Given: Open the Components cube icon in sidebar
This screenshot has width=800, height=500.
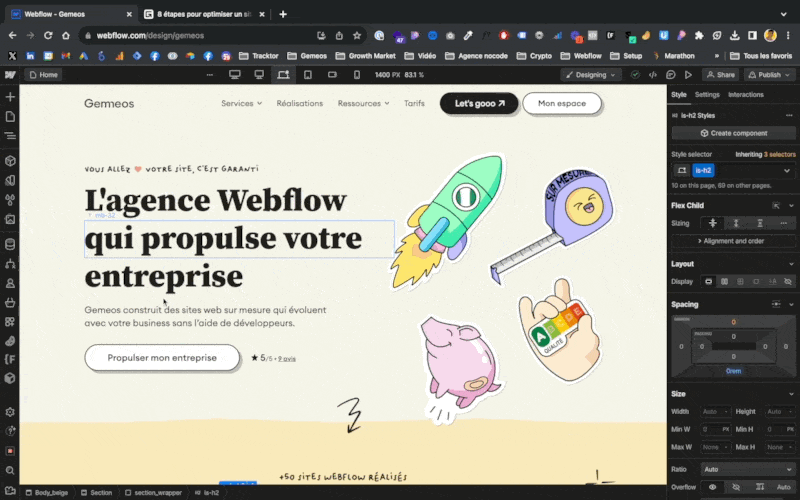Looking at the screenshot, I should point(10,161).
